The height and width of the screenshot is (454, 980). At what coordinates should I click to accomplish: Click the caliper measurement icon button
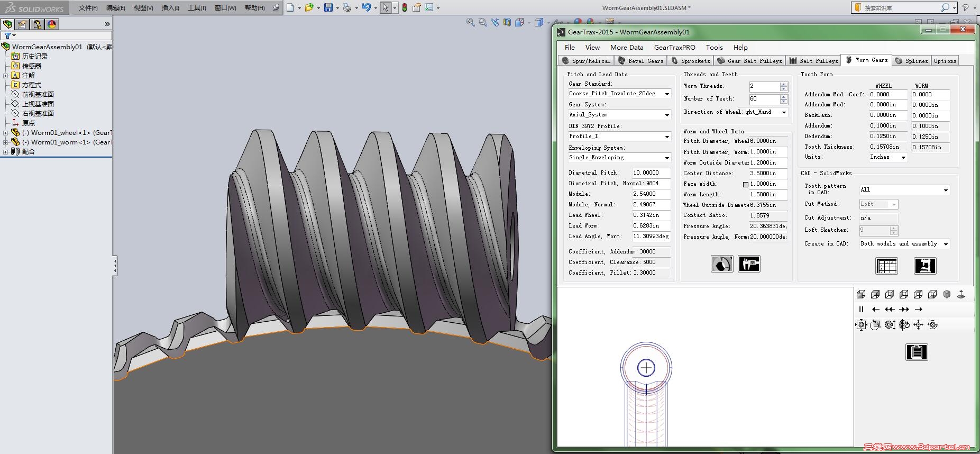[749, 264]
